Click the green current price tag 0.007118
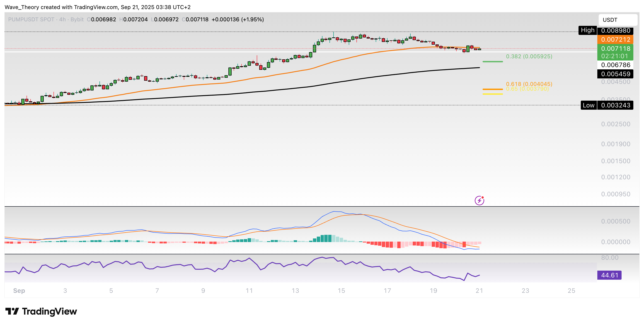This screenshot has width=644, height=325. click(x=615, y=49)
